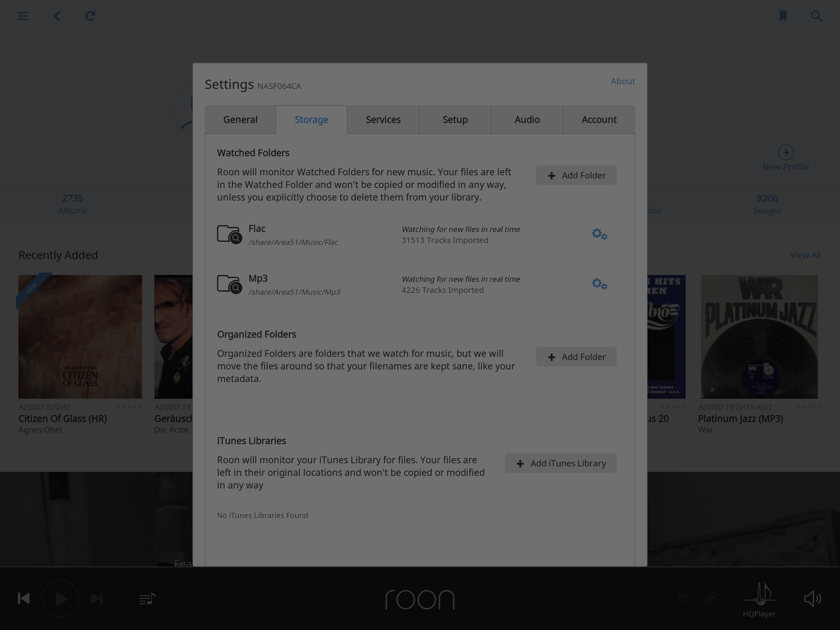Open the Audio tab
The image size is (840, 630).
pos(527,120)
